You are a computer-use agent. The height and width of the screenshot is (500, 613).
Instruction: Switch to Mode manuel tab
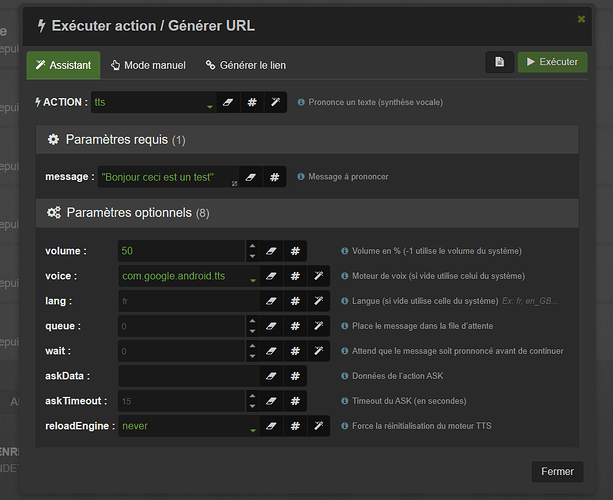[148, 65]
